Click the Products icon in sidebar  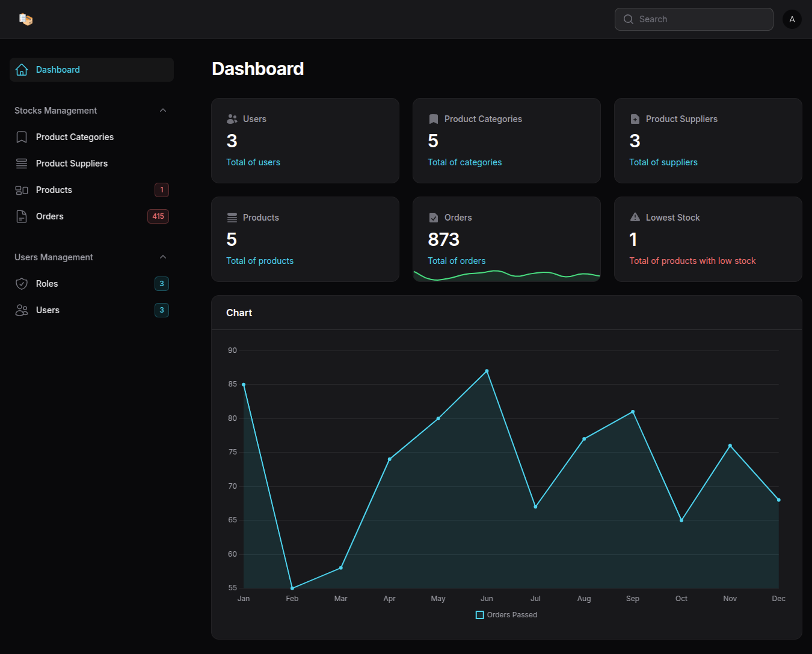pos(22,190)
